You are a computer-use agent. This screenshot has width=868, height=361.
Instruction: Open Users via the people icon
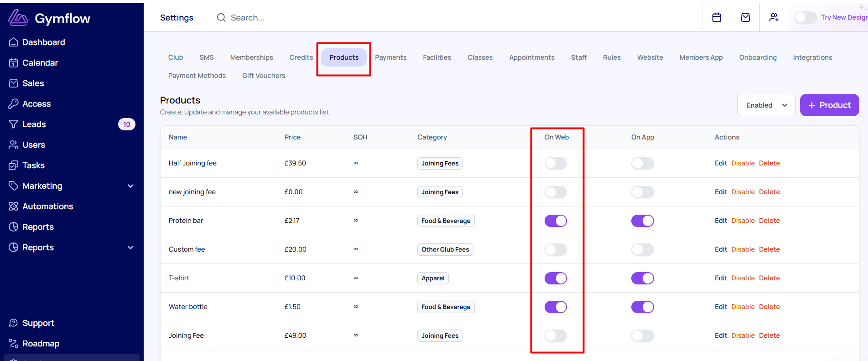coord(14,145)
